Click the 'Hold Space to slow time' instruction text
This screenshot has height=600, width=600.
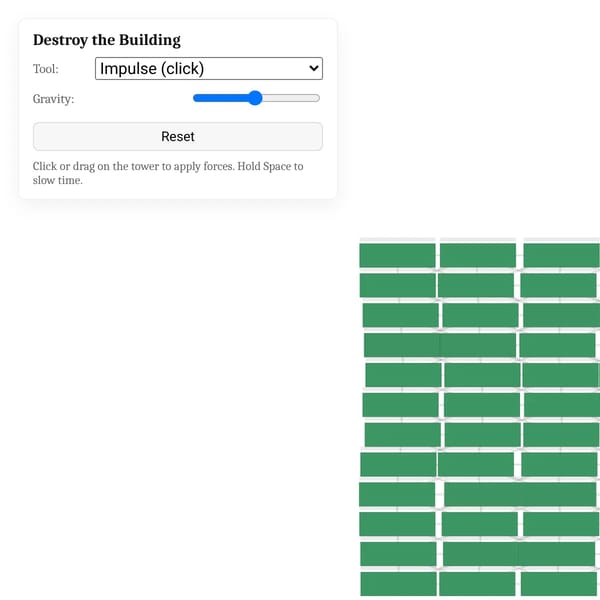coord(168,173)
